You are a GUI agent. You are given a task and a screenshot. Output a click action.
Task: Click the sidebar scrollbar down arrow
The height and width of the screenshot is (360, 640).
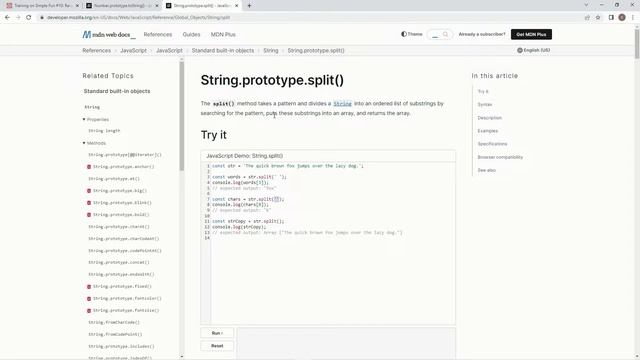click(182, 357)
